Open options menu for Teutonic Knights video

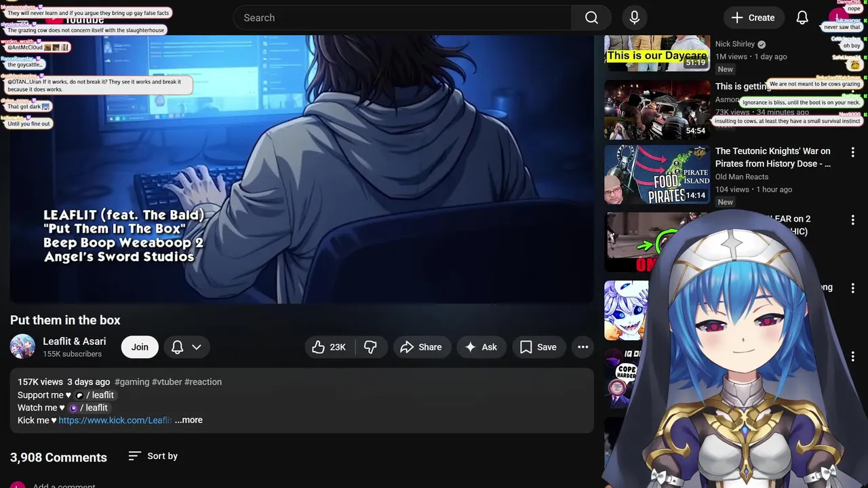[853, 152]
